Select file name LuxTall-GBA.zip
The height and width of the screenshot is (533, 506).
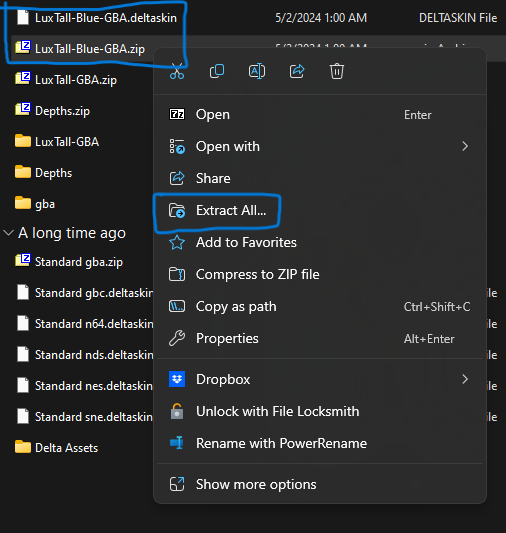click(76, 80)
